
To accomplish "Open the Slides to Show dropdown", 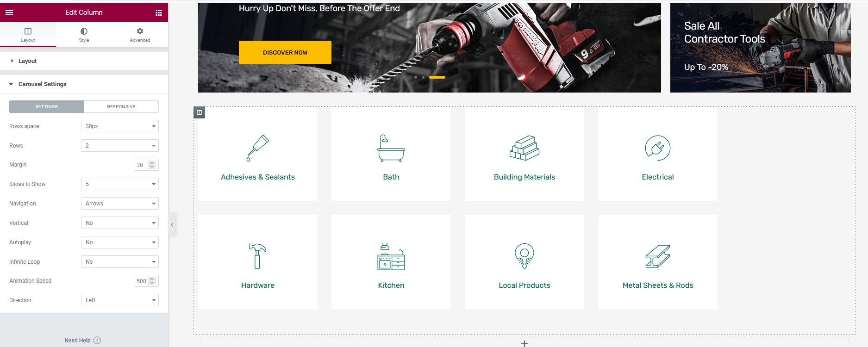I will [120, 184].
